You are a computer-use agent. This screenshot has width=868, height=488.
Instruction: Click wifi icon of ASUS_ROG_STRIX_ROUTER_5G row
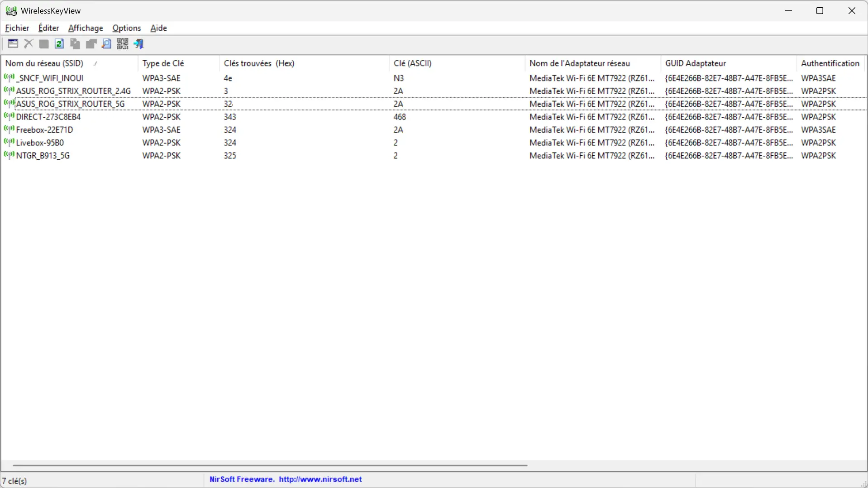point(9,104)
